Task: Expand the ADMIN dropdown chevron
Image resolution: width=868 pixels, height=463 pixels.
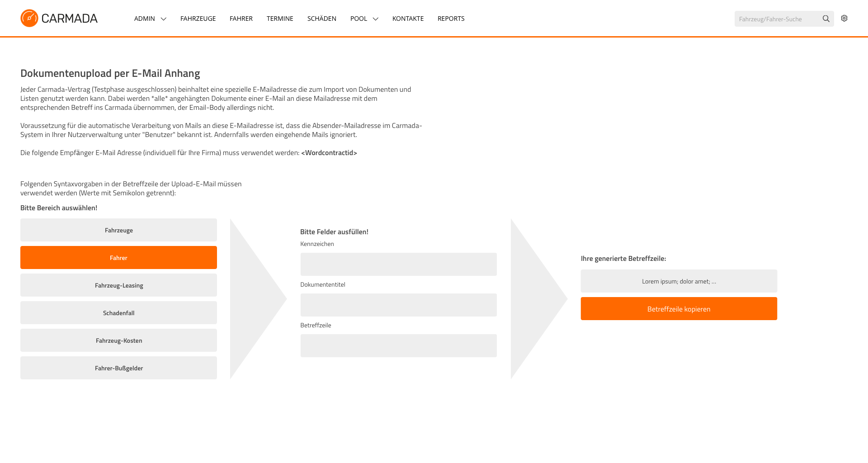Action: 164,19
